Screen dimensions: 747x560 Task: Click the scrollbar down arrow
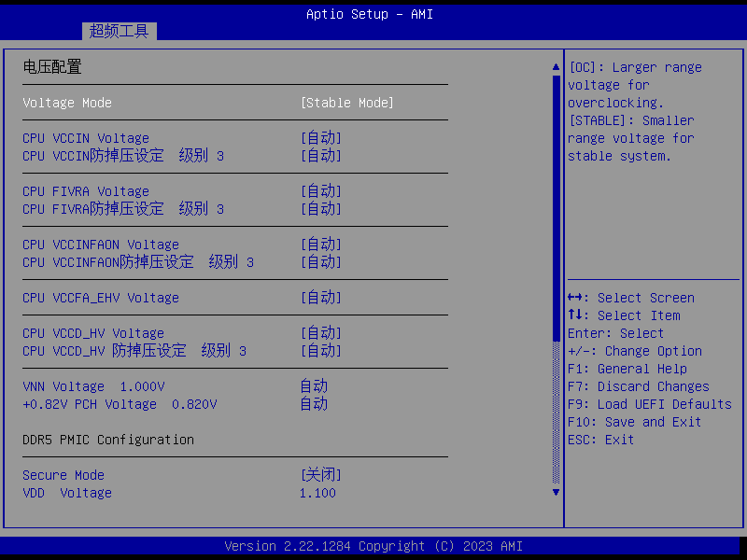coord(557,492)
